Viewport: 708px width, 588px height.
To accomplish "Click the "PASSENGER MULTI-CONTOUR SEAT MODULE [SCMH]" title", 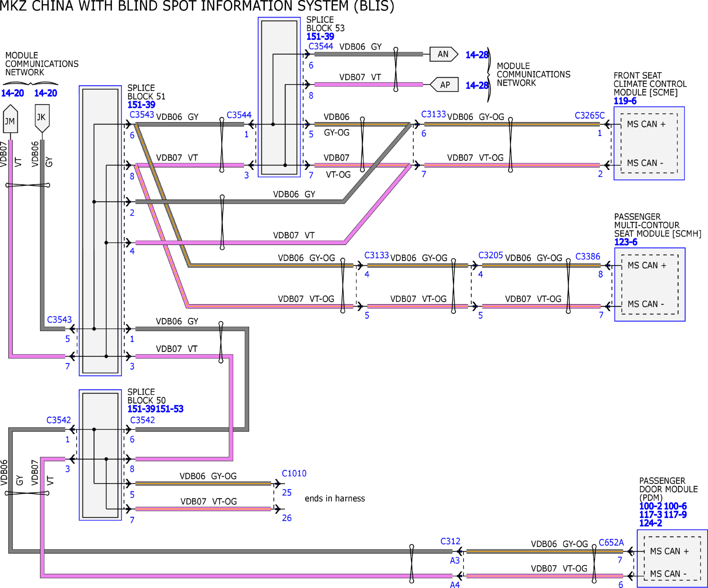I will tap(658, 225).
